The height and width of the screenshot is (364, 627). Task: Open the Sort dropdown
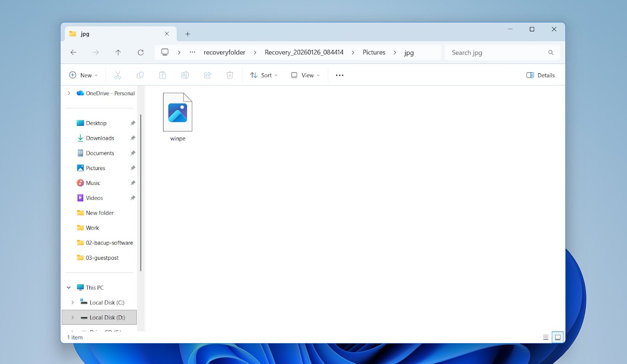pyautogui.click(x=263, y=75)
